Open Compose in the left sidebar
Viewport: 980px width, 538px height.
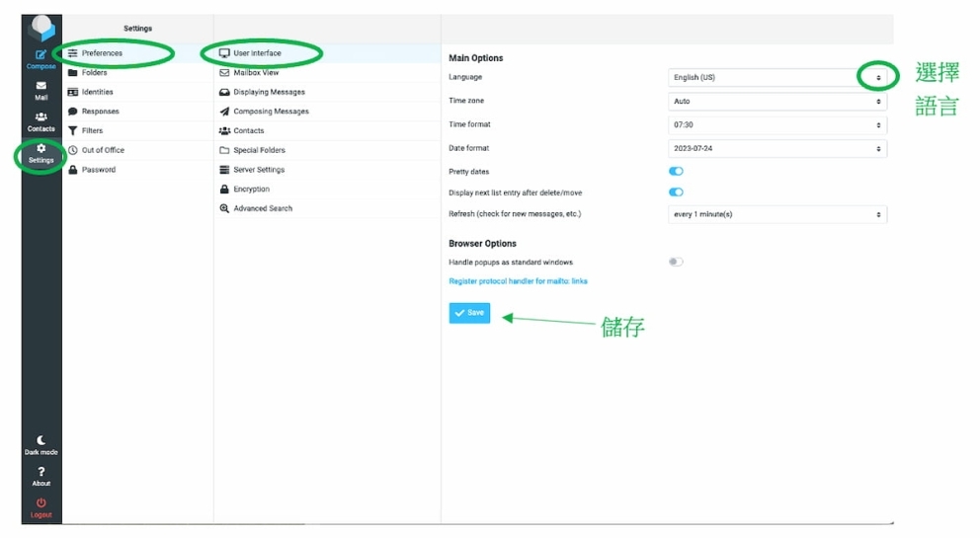click(41, 58)
